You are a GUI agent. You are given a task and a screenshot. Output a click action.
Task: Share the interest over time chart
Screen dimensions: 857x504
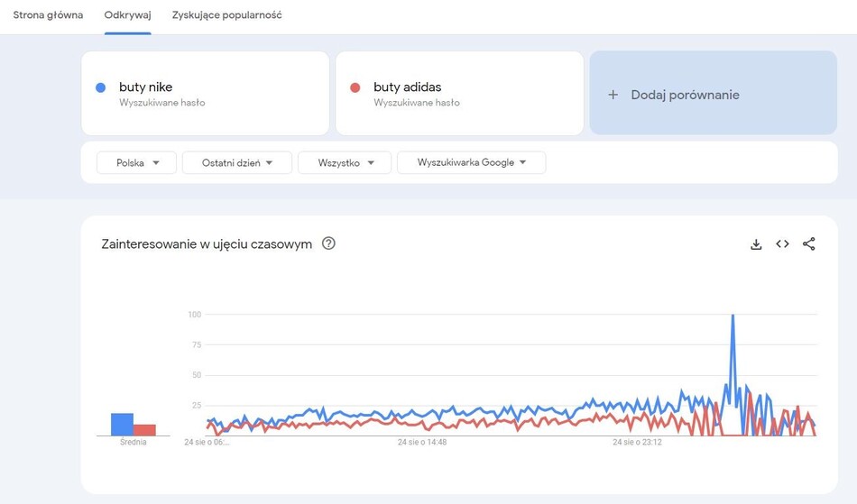point(808,244)
